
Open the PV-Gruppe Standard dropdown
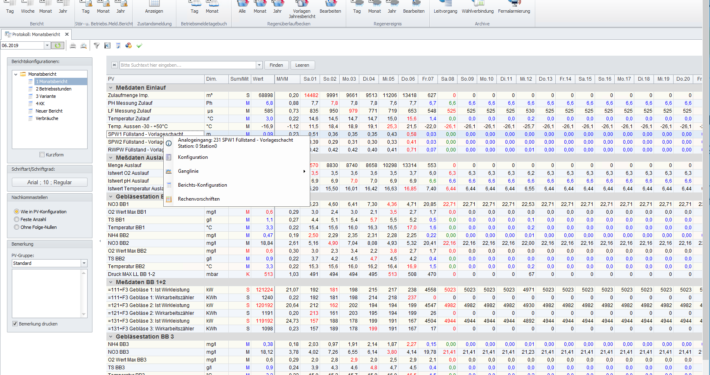tap(84, 263)
